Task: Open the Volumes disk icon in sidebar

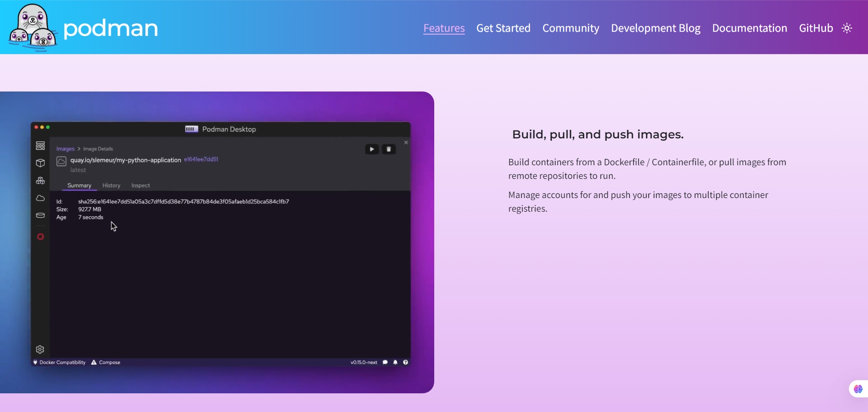Action: [40, 215]
